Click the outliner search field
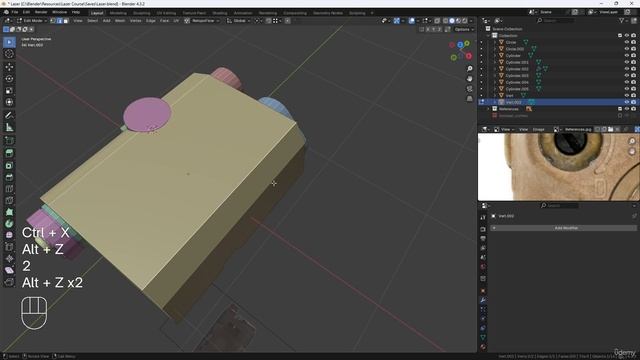 [556, 20]
